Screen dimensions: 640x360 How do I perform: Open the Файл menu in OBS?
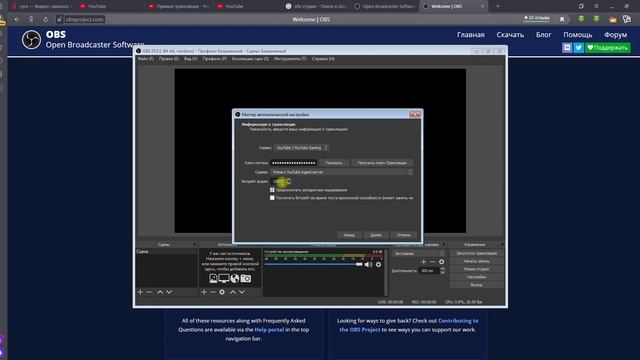click(x=145, y=59)
